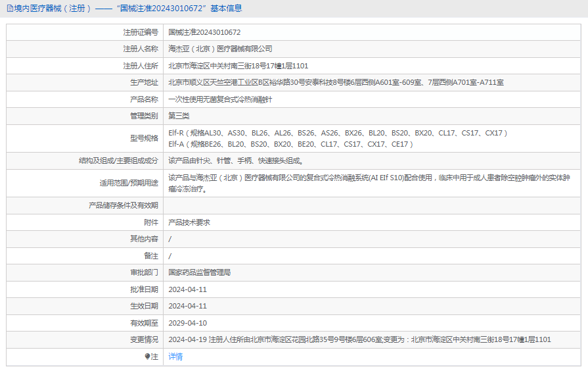Select the page title 境内医疗器械（注册）基本信息
Screen dimensions: 588x371
(x=128, y=9)
